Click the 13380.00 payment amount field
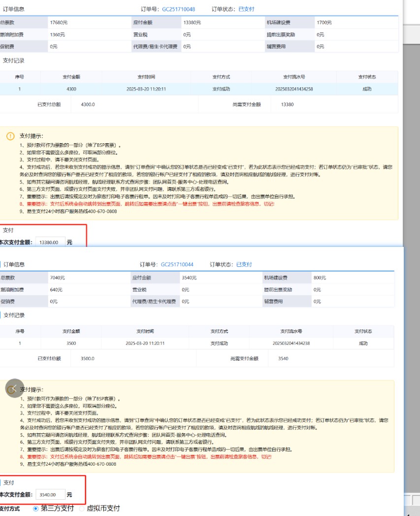This screenshot has width=420, height=516. coord(51,242)
